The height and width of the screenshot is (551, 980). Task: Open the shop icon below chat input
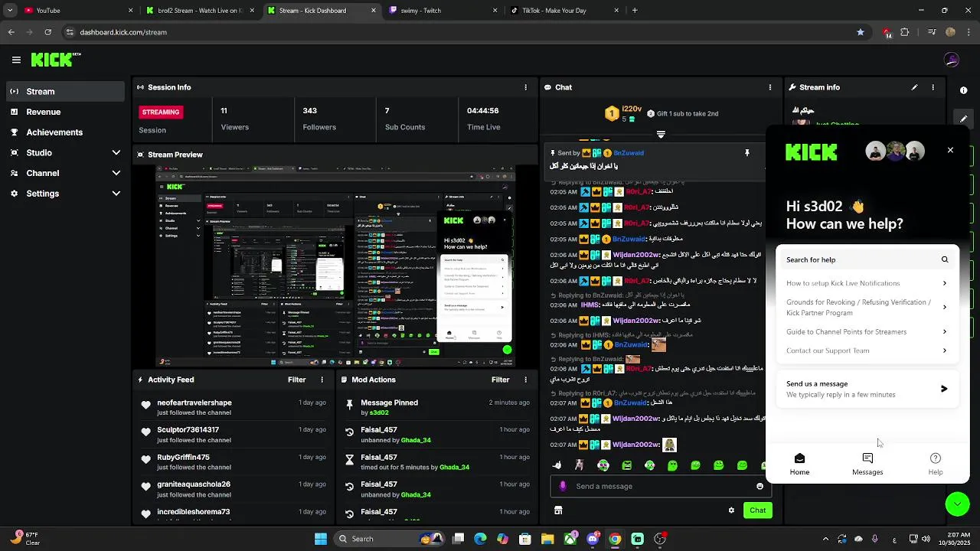pyautogui.click(x=558, y=510)
